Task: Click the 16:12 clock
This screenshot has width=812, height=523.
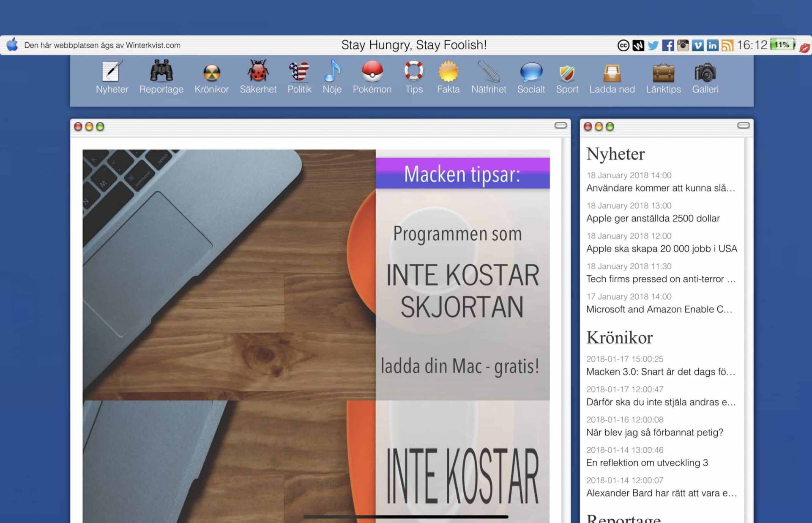Action: point(752,45)
